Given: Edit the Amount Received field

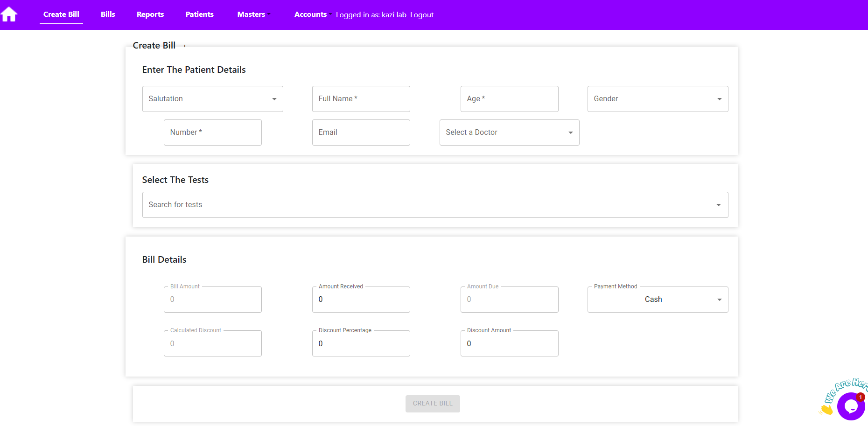Looking at the screenshot, I should (361, 300).
